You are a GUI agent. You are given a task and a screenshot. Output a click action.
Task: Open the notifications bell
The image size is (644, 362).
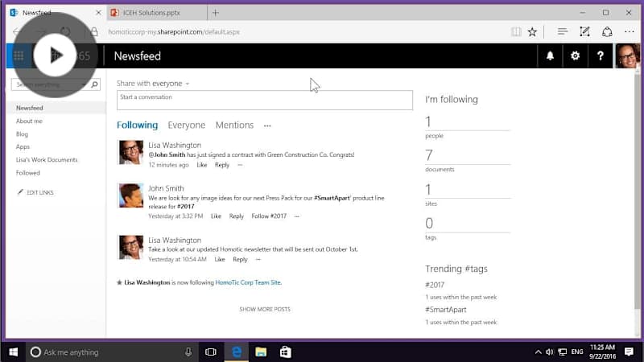(x=550, y=56)
